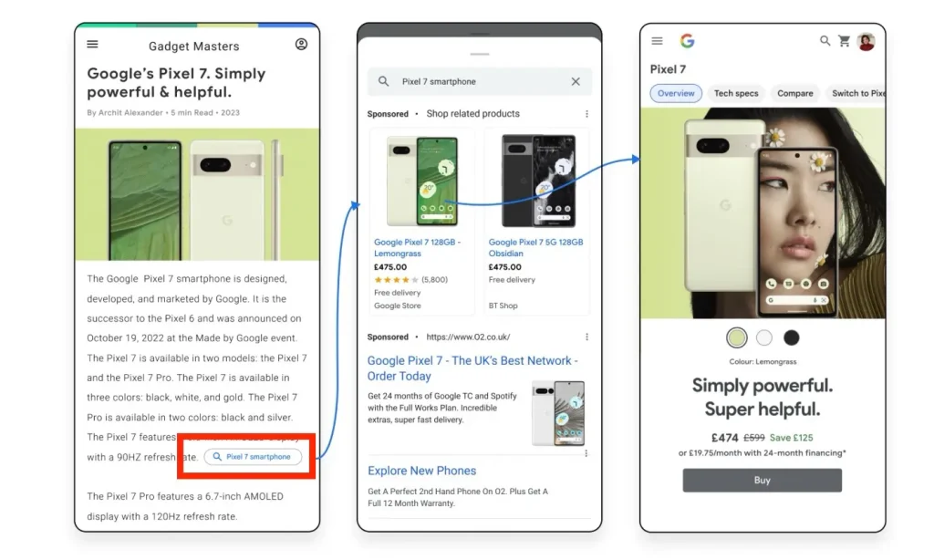
Task: Open the shopping cart
Action: 844,40
